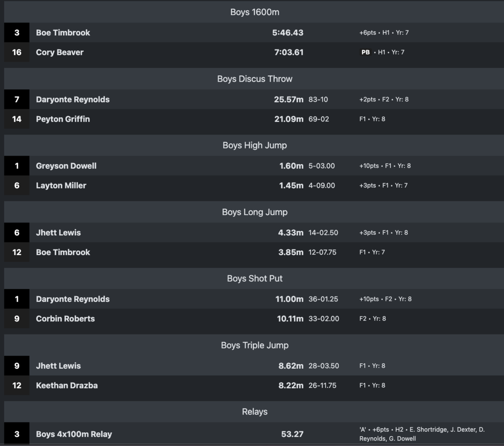Image resolution: width=504 pixels, height=446 pixels.
Task: Click the Boys High Jump heading
Action: (254, 145)
